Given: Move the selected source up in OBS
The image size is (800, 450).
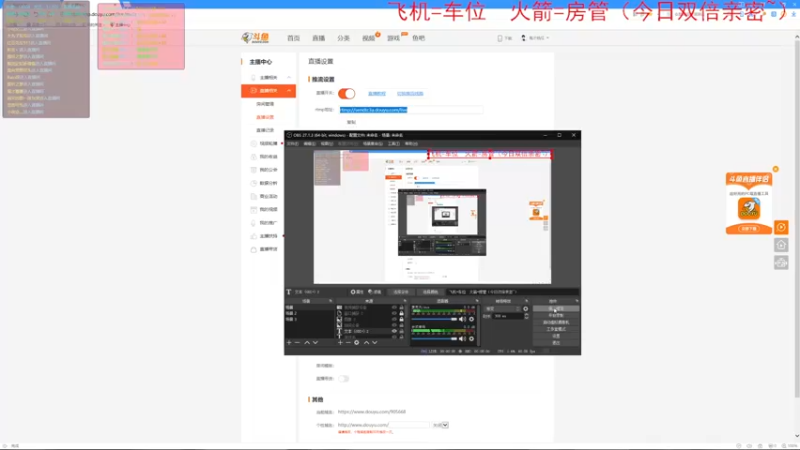Looking at the screenshot, I should pos(366,342).
